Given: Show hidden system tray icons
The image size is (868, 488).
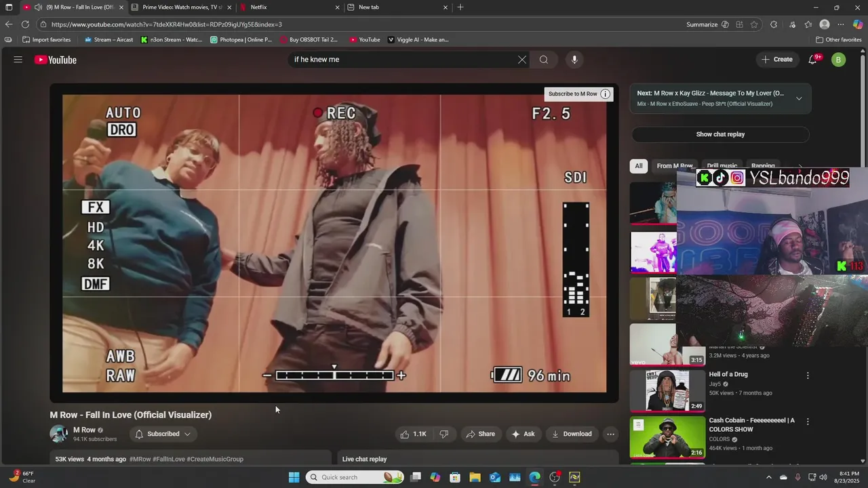Looking at the screenshot, I should (769, 477).
